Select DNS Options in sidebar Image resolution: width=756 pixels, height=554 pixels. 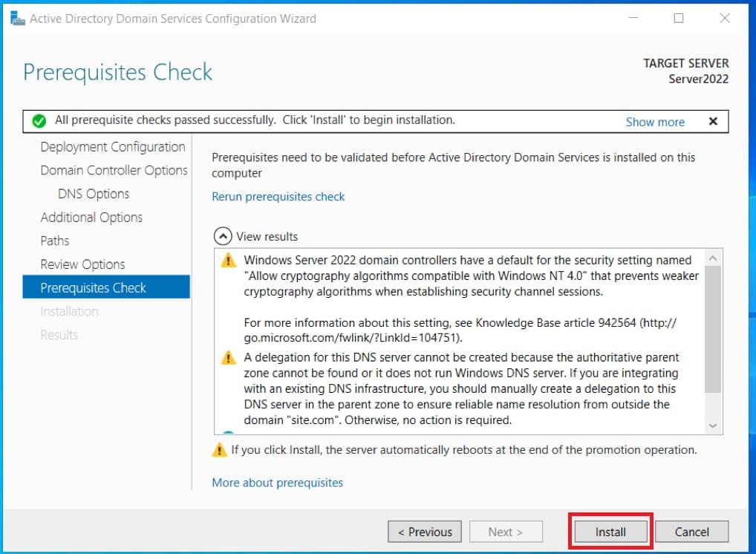pyautogui.click(x=94, y=194)
